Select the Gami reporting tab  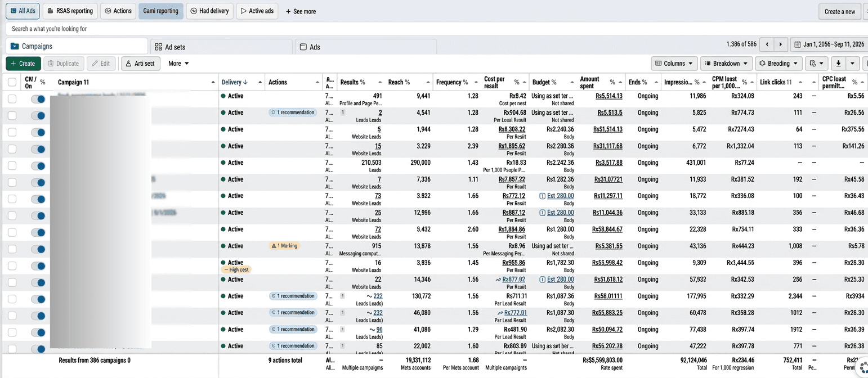coord(161,11)
